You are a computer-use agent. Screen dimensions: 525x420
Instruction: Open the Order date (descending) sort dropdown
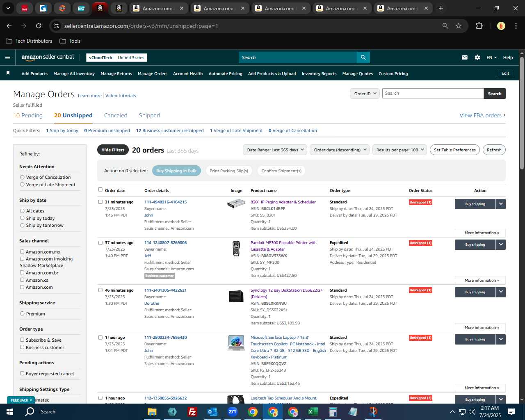(x=340, y=150)
